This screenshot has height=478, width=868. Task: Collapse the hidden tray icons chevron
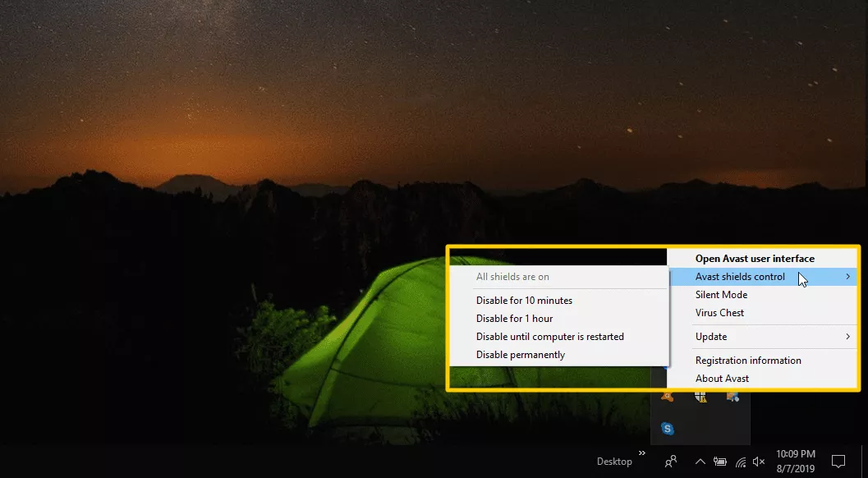click(700, 462)
